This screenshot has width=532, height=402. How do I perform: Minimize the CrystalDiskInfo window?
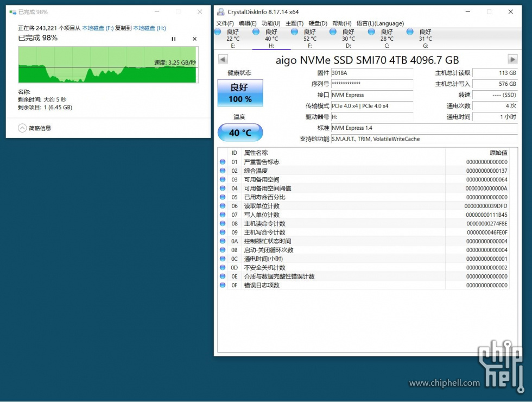pos(468,12)
